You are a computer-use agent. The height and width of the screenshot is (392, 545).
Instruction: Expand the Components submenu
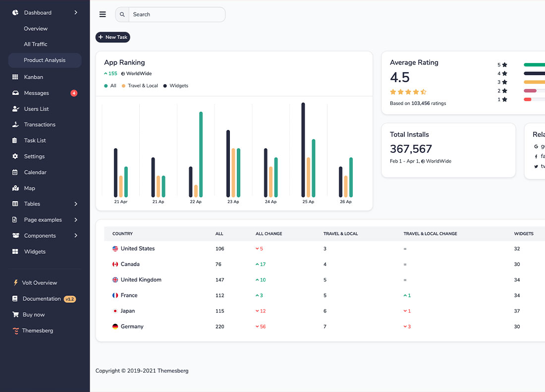point(76,236)
